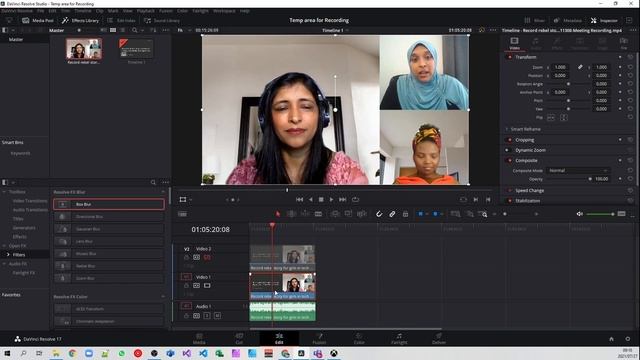This screenshot has height=360, width=640.
Task: Select the Video tab in Inspector
Action: (x=514, y=43)
